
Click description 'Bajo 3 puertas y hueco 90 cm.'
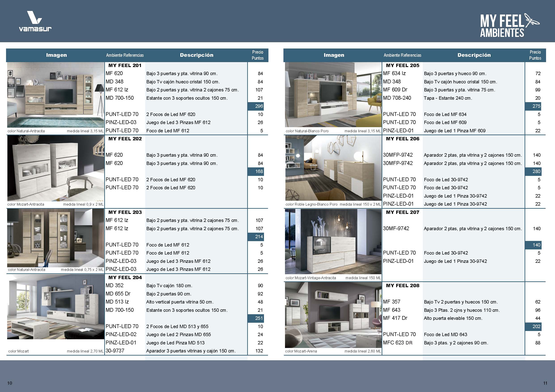(455, 74)
